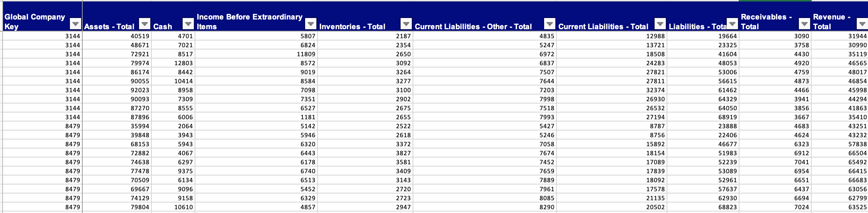Image resolution: width=868 pixels, height=213 pixels.
Task: Select the Inventories - Total header cell
Action: click(x=365, y=16)
